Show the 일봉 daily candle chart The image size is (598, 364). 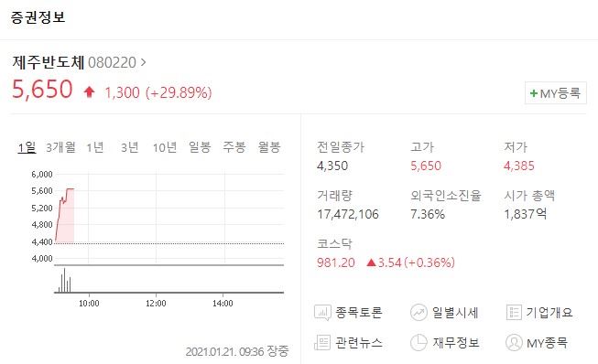point(200,147)
